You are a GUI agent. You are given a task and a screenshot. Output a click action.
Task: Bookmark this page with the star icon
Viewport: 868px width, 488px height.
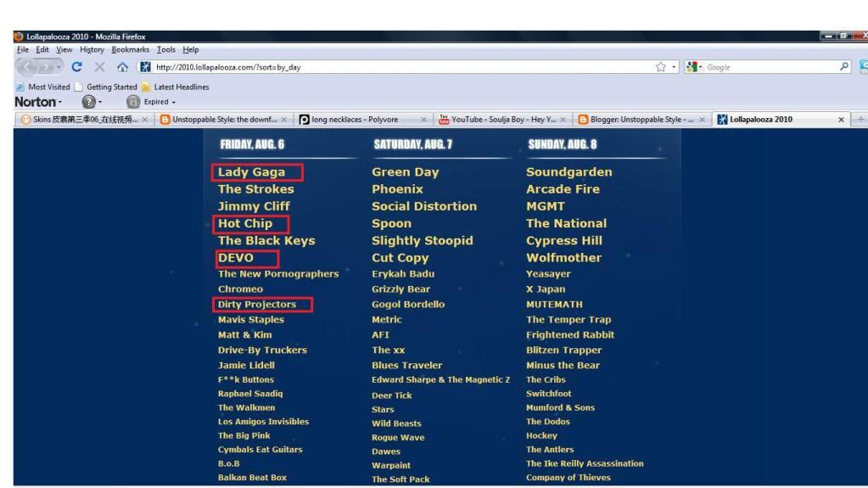pyautogui.click(x=660, y=67)
